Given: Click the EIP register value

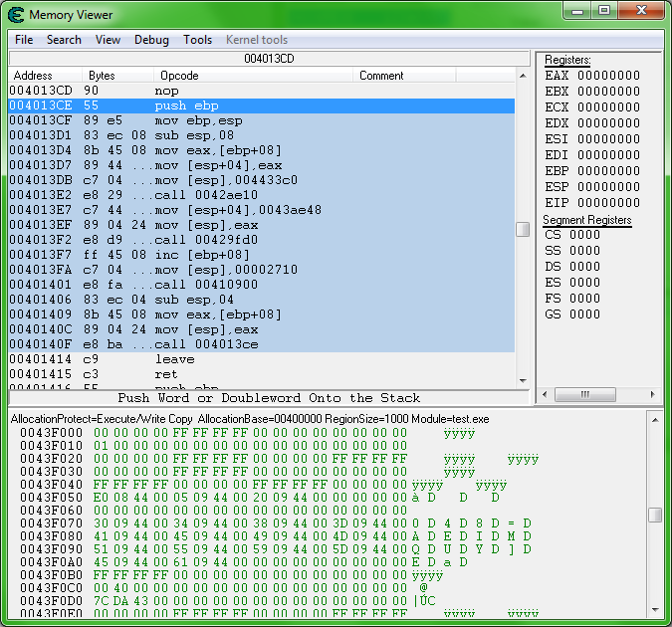Looking at the screenshot, I should (609, 203).
